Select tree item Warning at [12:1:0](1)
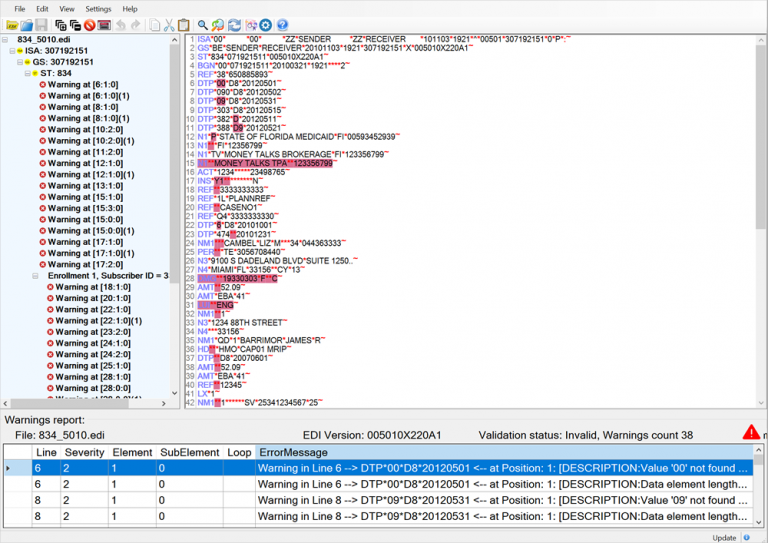768x543 pixels. tap(91, 175)
